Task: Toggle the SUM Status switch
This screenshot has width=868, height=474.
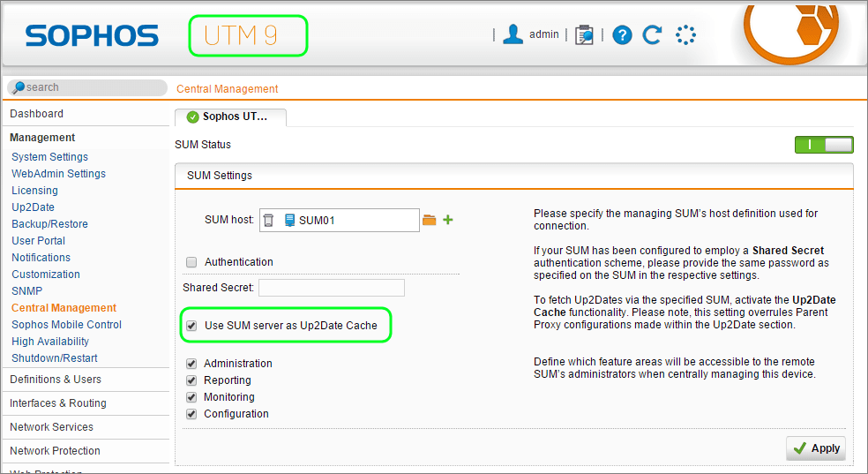Action: pyautogui.click(x=824, y=145)
